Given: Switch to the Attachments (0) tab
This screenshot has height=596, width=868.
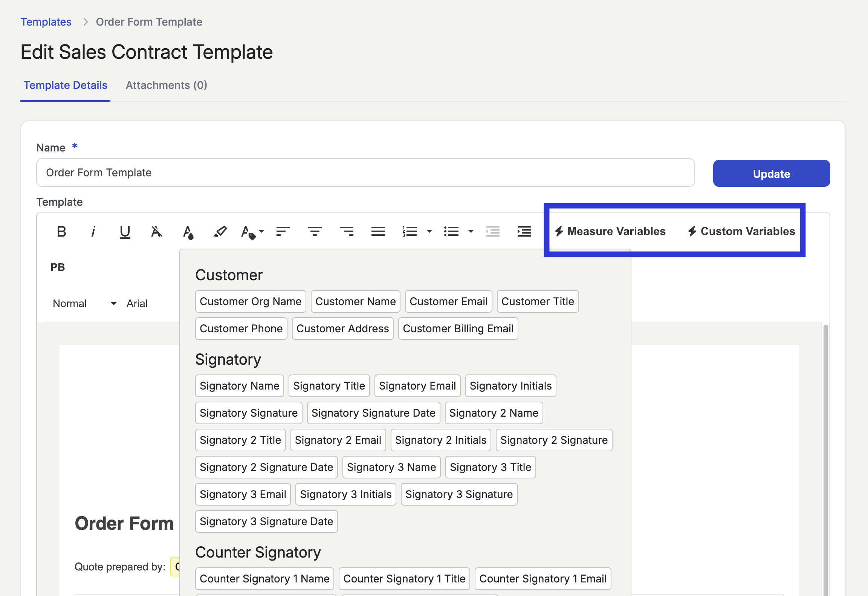Looking at the screenshot, I should tap(166, 85).
